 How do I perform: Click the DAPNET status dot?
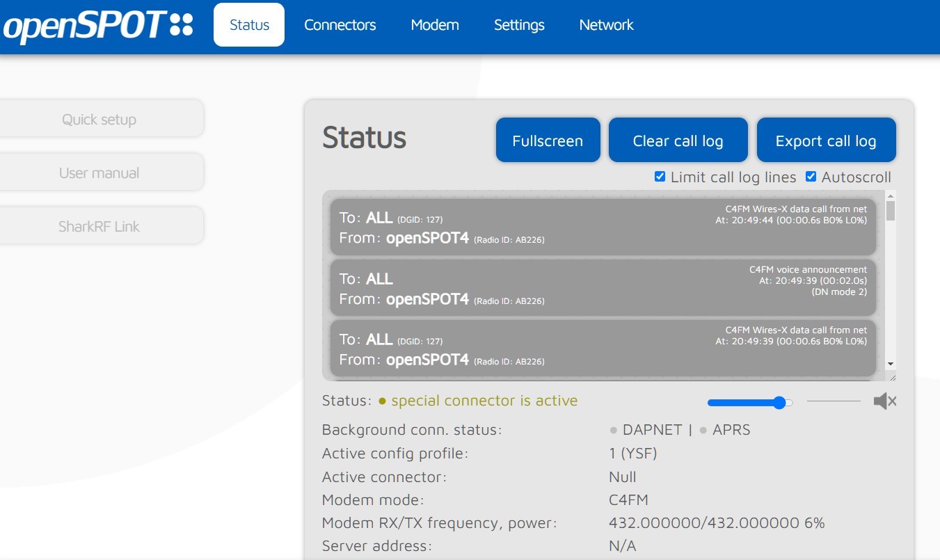[x=614, y=430]
